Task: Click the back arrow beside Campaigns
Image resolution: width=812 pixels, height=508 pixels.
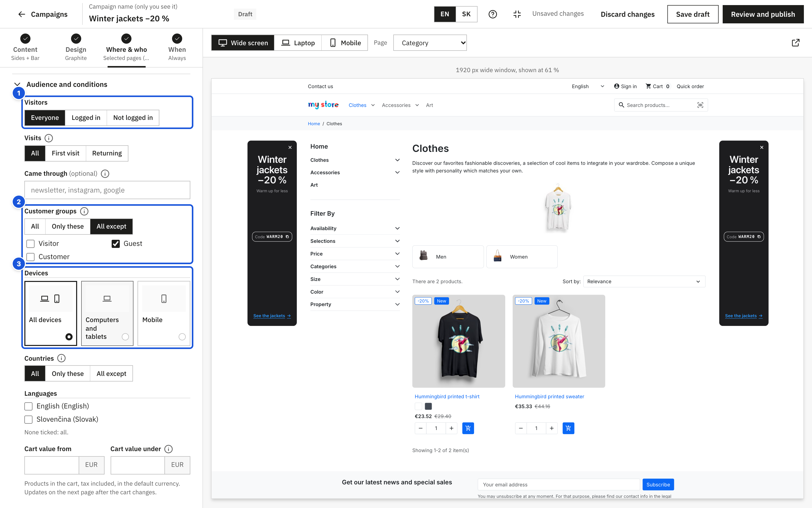Action: coord(22,14)
